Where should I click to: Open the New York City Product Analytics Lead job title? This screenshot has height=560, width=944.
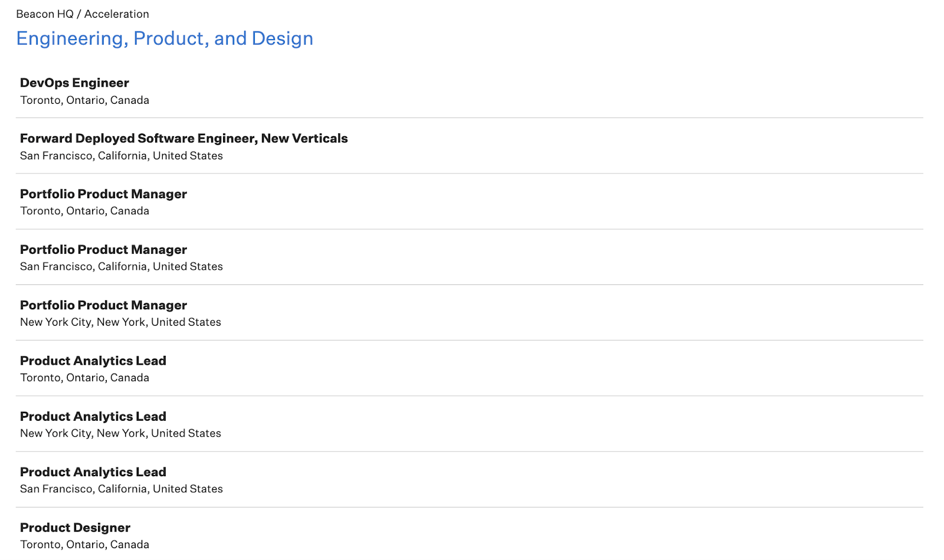(x=93, y=417)
